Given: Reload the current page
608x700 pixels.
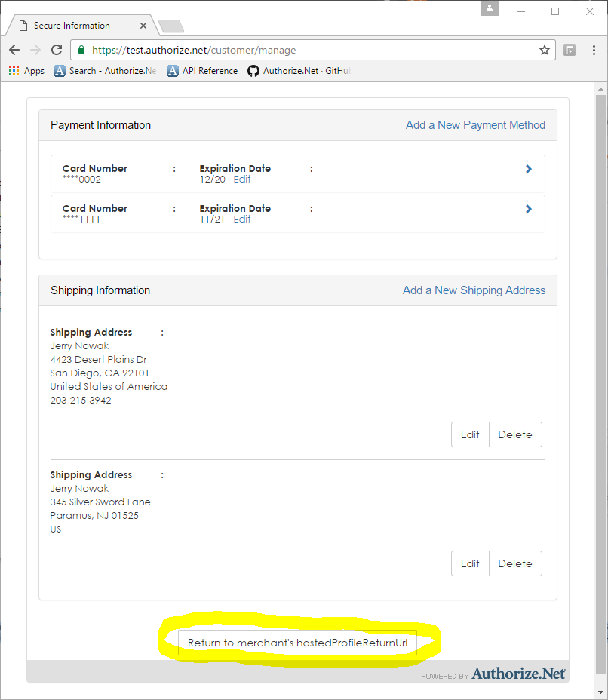Looking at the screenshot, I should [x=56, y=49].
